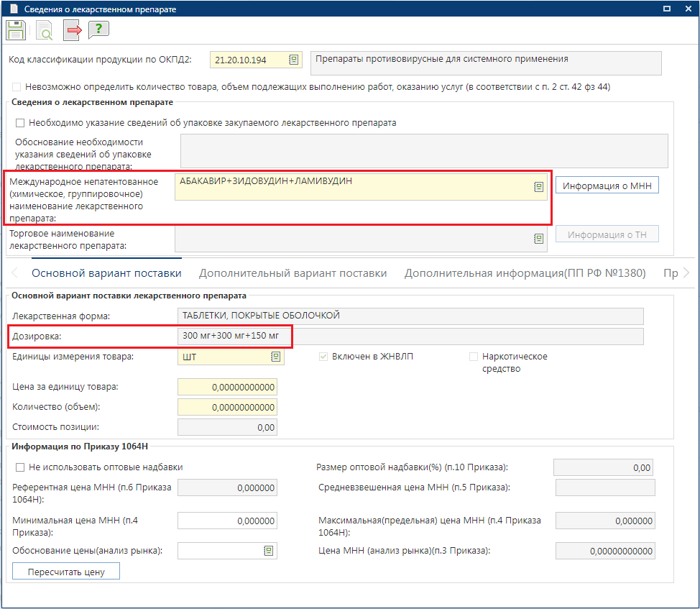Open the price justification lookup icon
The image size is (700, 609).
point(268,551)
